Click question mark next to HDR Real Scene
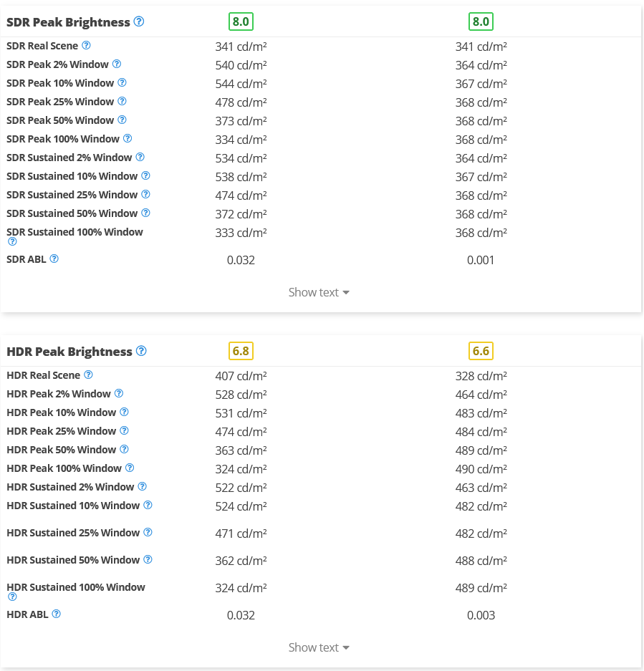This screenshot has width=644, height=671. [88, 375]
